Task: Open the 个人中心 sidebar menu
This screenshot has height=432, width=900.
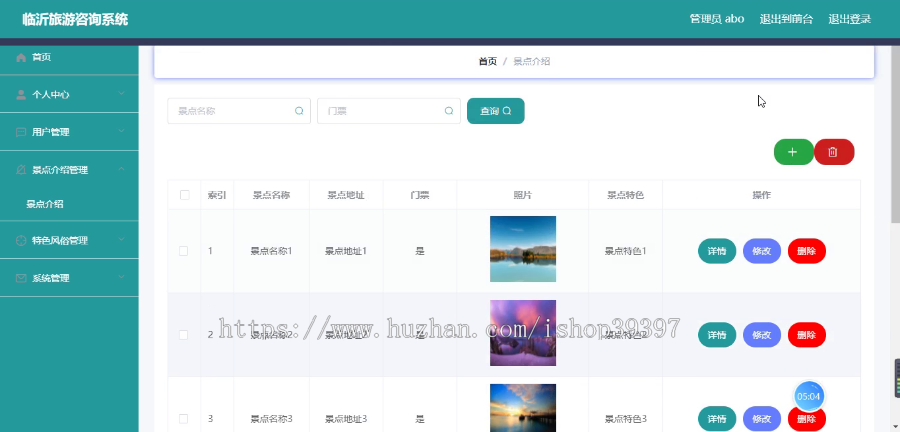Action: [69, 95]
